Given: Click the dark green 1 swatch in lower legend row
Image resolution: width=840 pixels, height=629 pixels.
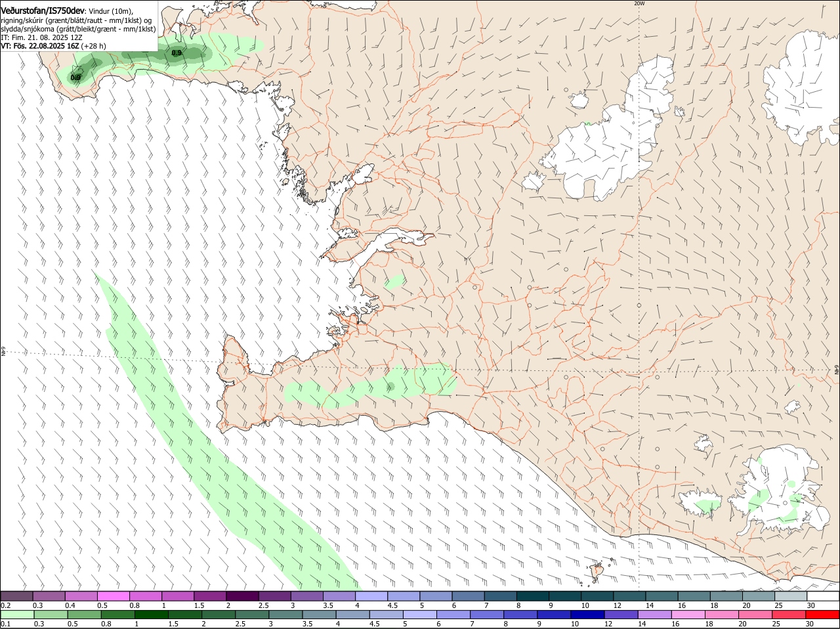Looking at the screenshot, I should tap(151, 615).
